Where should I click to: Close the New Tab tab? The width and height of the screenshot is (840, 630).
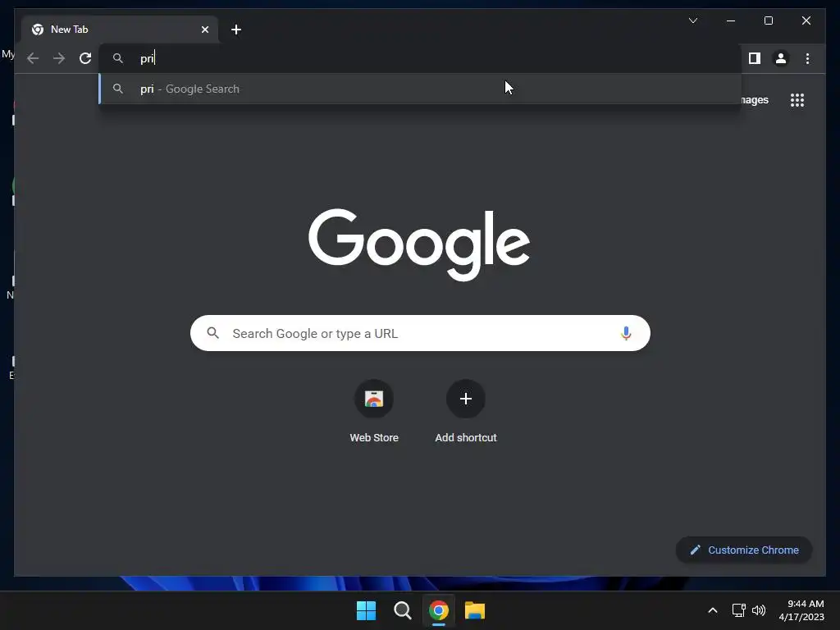(x=204, y=30)
